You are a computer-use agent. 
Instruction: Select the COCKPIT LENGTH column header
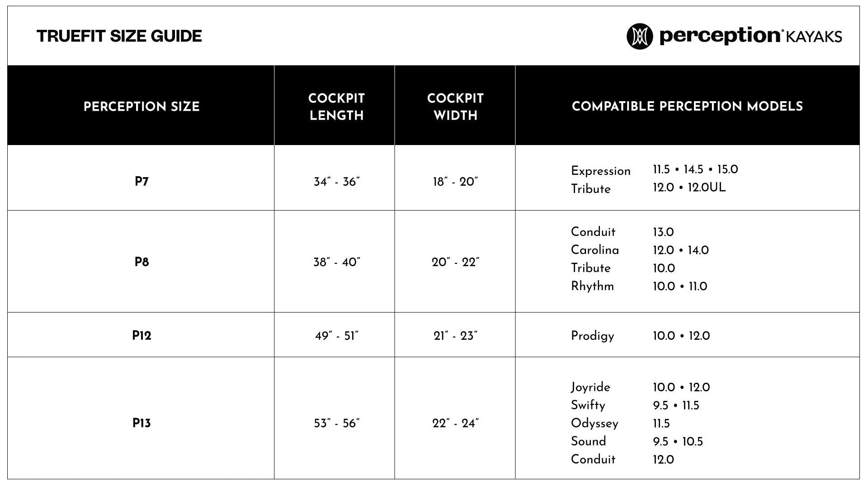click(336, 107)
